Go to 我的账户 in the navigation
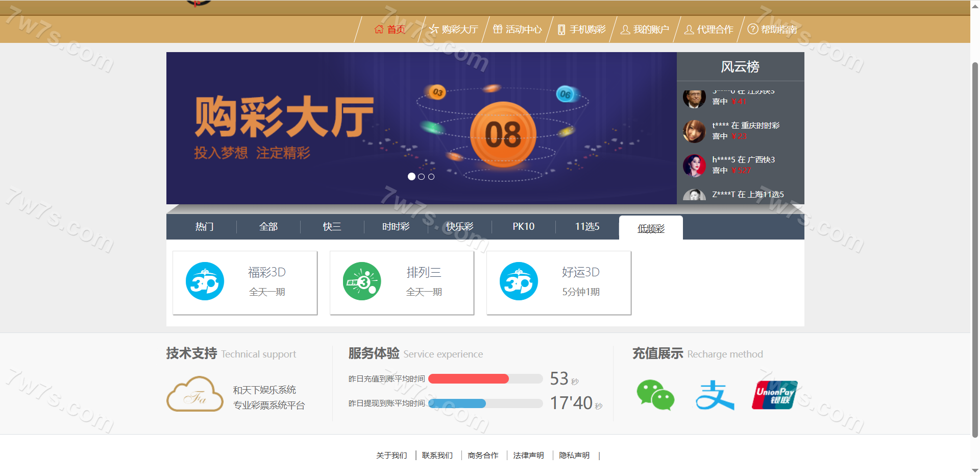The width and height of the screenshot is (980, 476). click(x=645, y=30)
